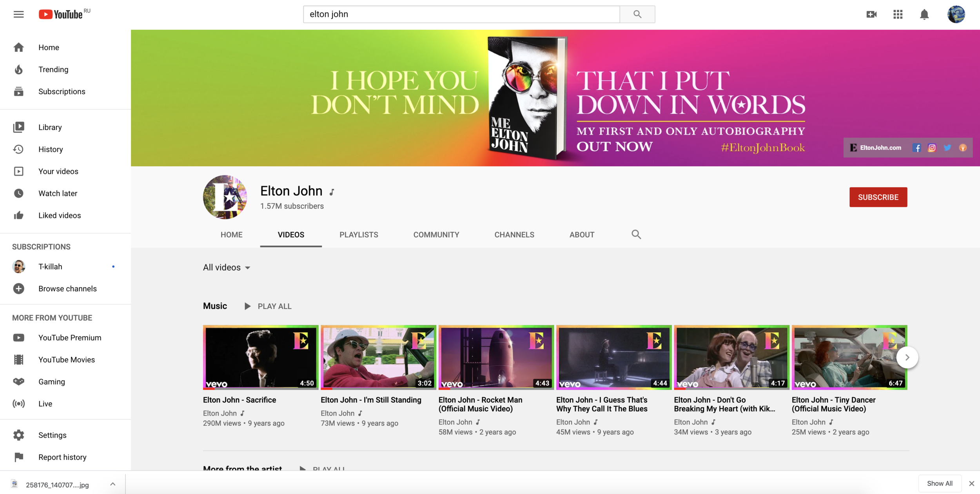Click the Facebook icon in banner
Viewport: 980px width, 494px height.
(916, 148)
